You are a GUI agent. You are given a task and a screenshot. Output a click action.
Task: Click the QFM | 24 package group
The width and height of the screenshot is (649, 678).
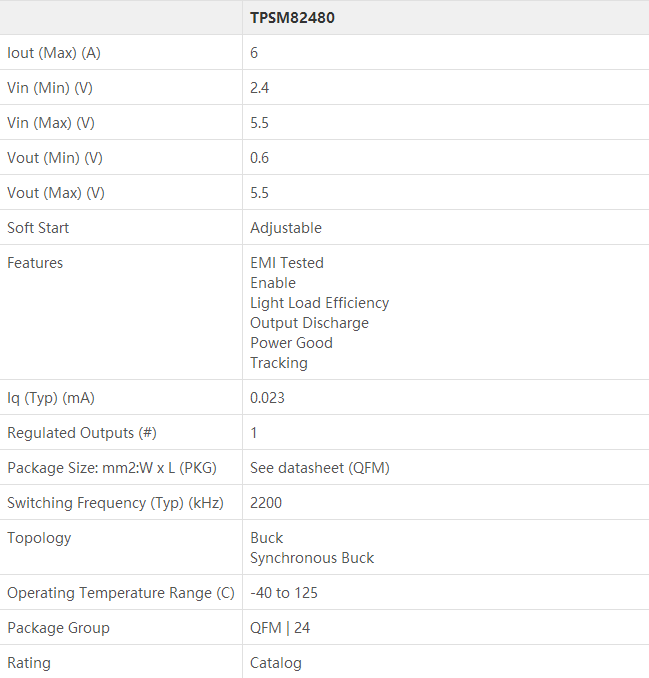click(x=281, y=628)
